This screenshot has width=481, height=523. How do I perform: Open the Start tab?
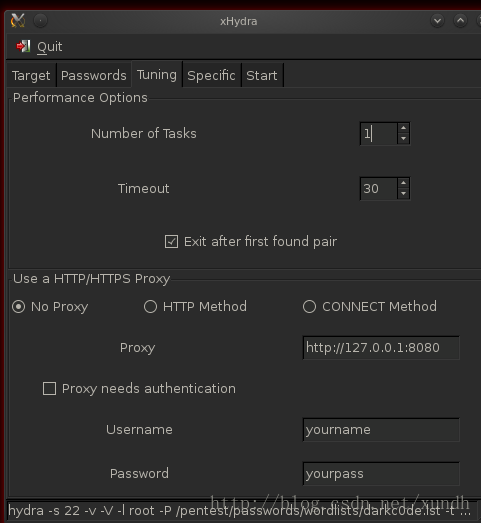coord(262,75)
